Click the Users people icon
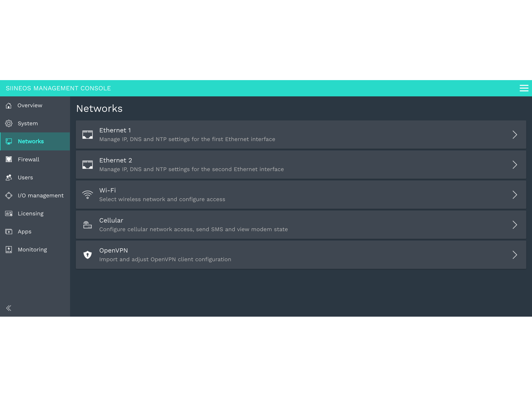 tap(9, 177)
